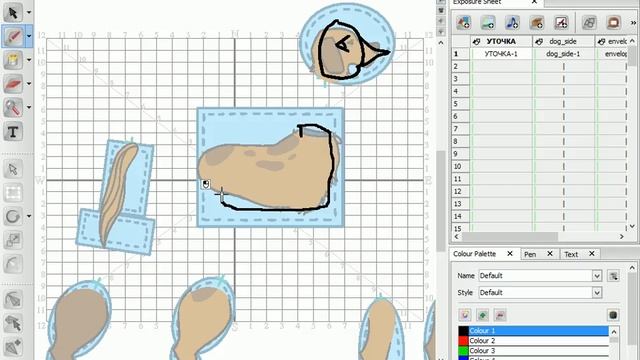Activate the Brush drawing tool

pyautogui.click(x=13, y=36)
